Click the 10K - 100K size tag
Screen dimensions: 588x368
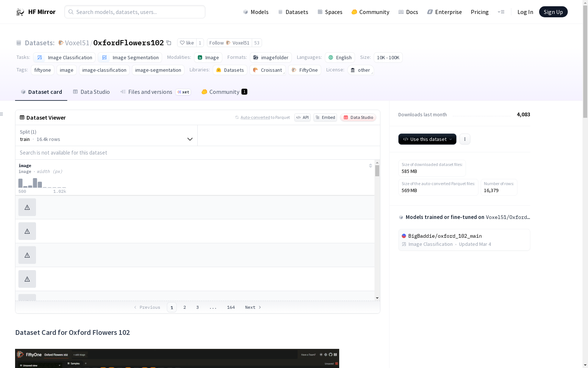[388, 57]
